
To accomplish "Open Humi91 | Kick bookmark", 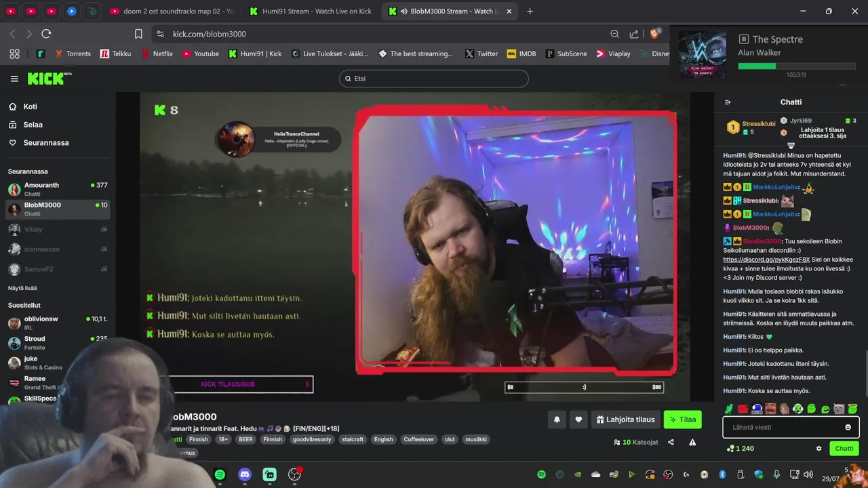I will click(x=255, y=54).
